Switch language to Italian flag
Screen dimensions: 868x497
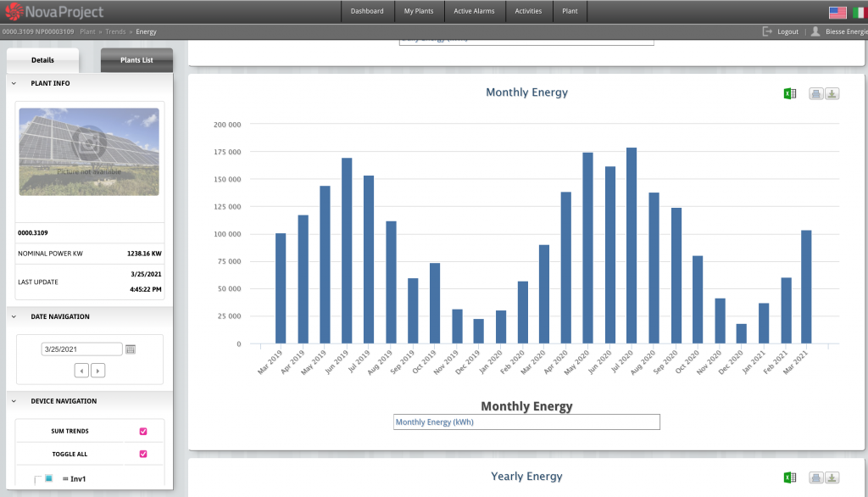point(860,12)
